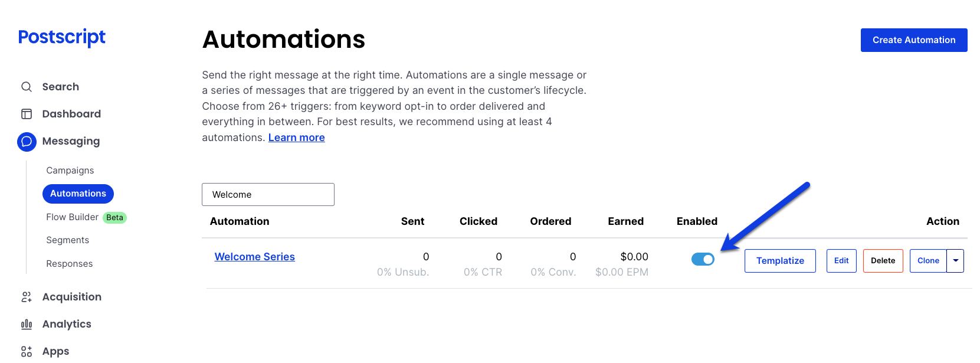Open Segments under Messaging

coord(68,240)
